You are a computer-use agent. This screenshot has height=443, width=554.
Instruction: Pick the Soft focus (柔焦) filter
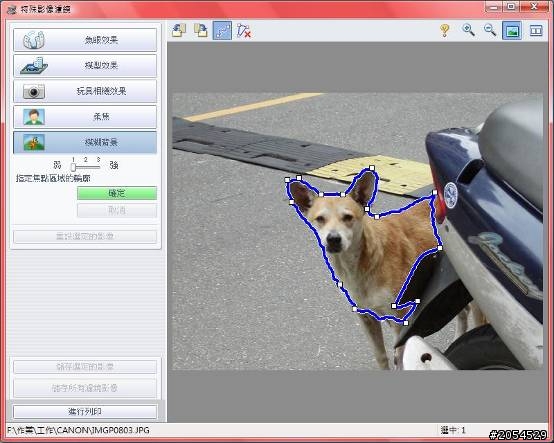tap(85, 117)
